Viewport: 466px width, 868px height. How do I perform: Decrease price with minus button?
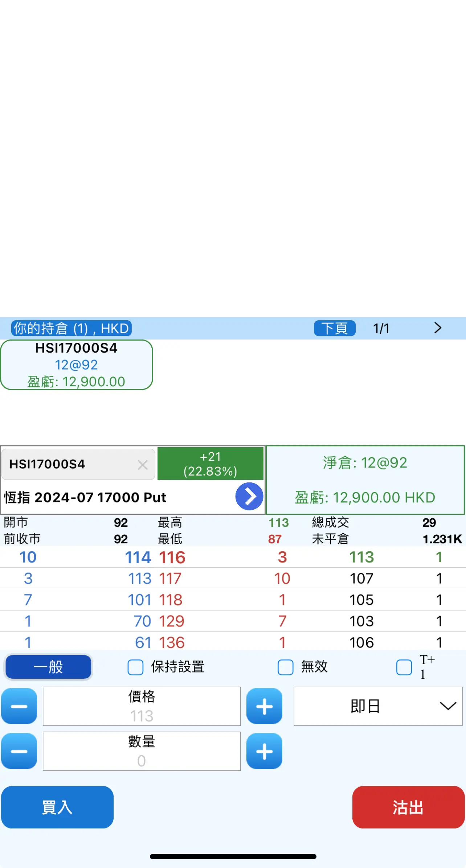[x=19, y=706]
